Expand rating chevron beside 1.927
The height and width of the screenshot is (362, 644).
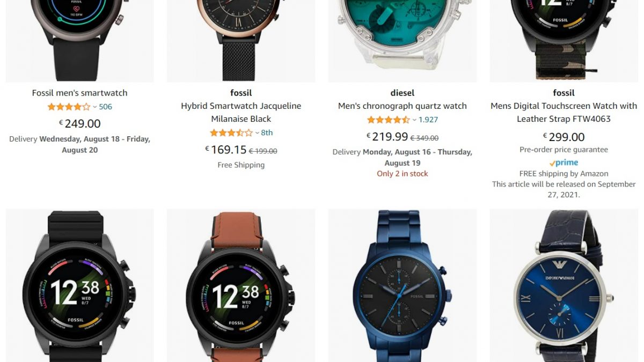click(x=414, y=120)
